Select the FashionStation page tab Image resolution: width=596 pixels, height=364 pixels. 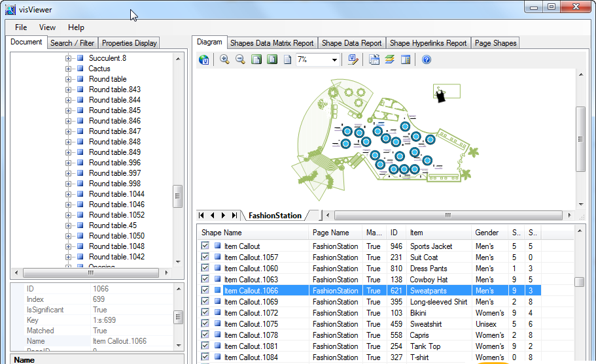(275, 215)
